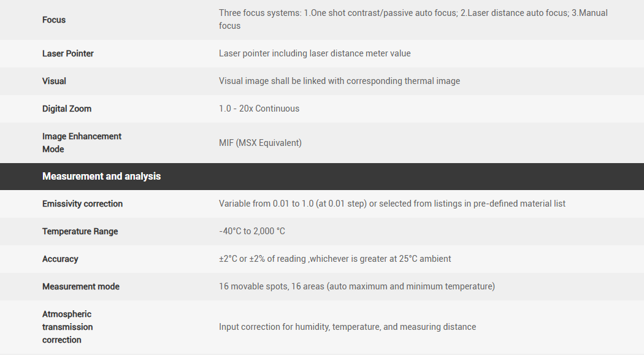Click the three focus systems description text
Viewport: 644px width, 355px height.
pyautogui.click(x=413, y=20)
